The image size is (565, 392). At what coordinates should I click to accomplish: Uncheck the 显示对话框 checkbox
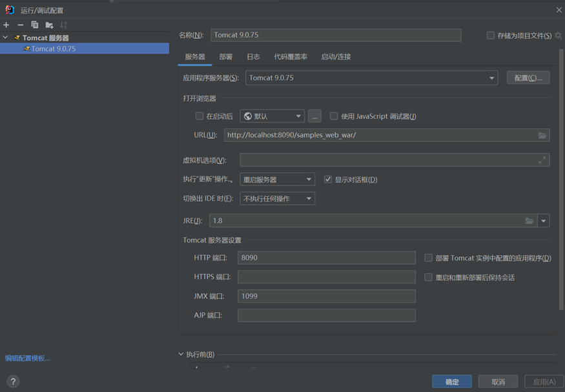tap(328, 180)
